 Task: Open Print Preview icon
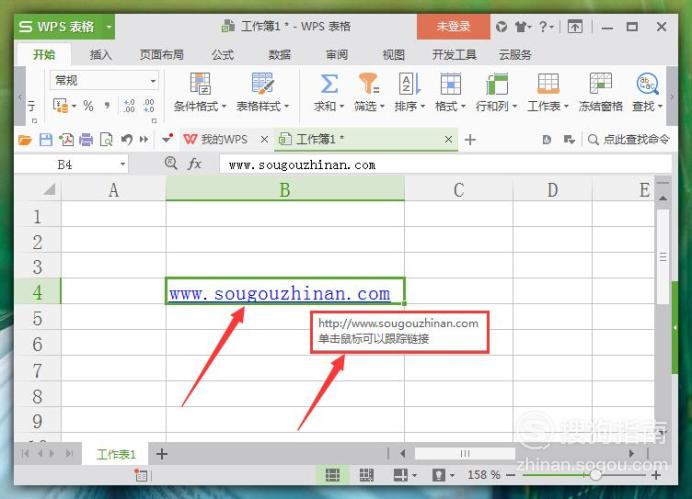[106, 140]
